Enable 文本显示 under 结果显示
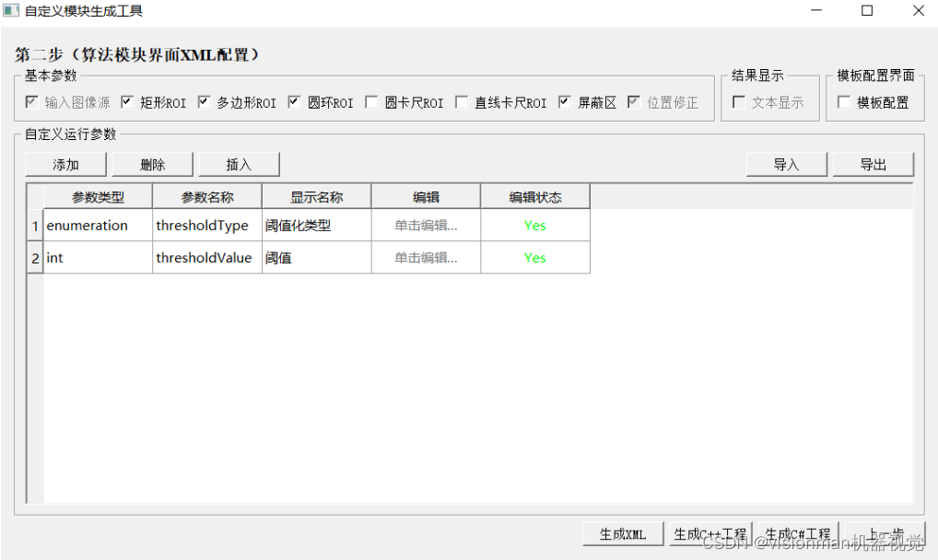The height and width of the screenshot is (560, 938). tap(741, 101)
